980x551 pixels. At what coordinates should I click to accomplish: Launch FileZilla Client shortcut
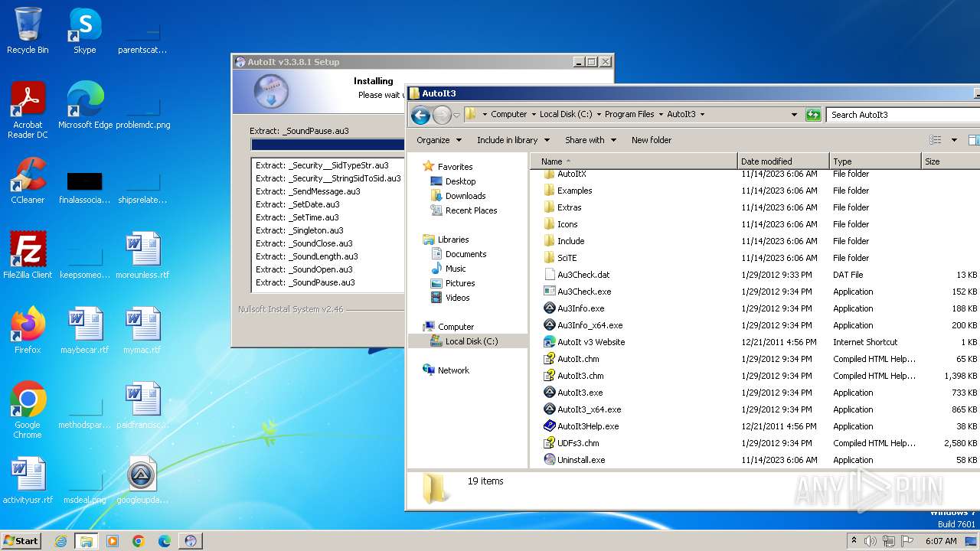(x=28, y=255)
